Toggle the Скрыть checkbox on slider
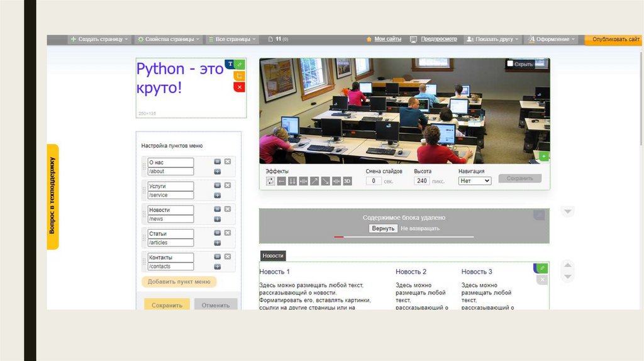This screenshot has height=361, width=644. [510, 64]
